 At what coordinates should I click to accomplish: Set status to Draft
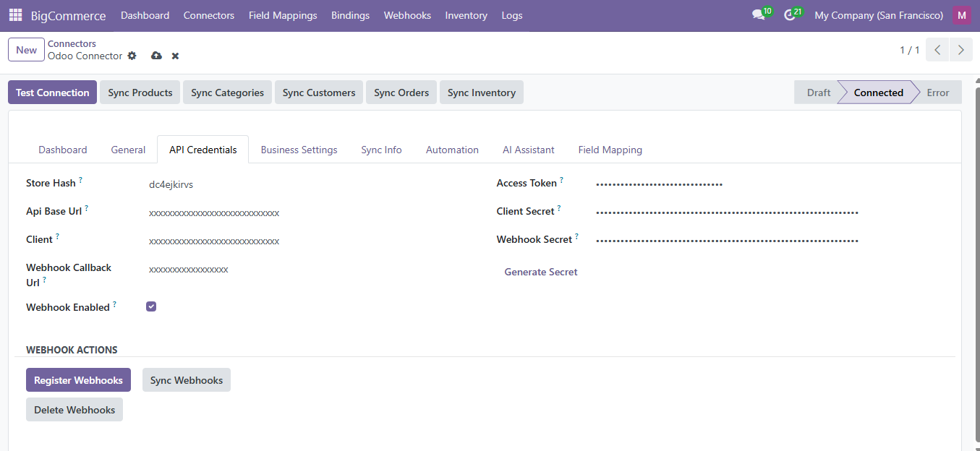click(x=818, y=93)
